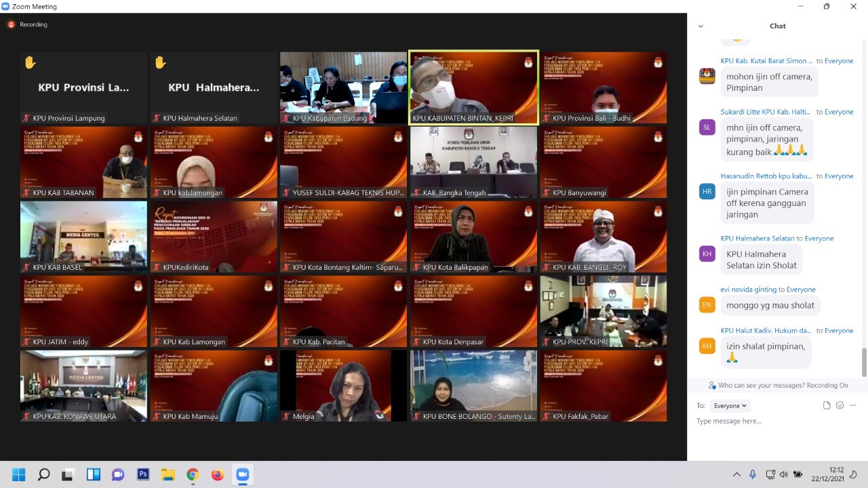Viewport: 868px width, 488px height.
Task: Click the file attachment icon in chat
Action: (827, 405)
